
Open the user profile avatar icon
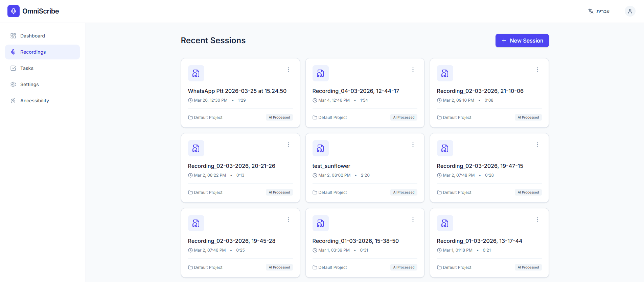[x=630, y=11]
